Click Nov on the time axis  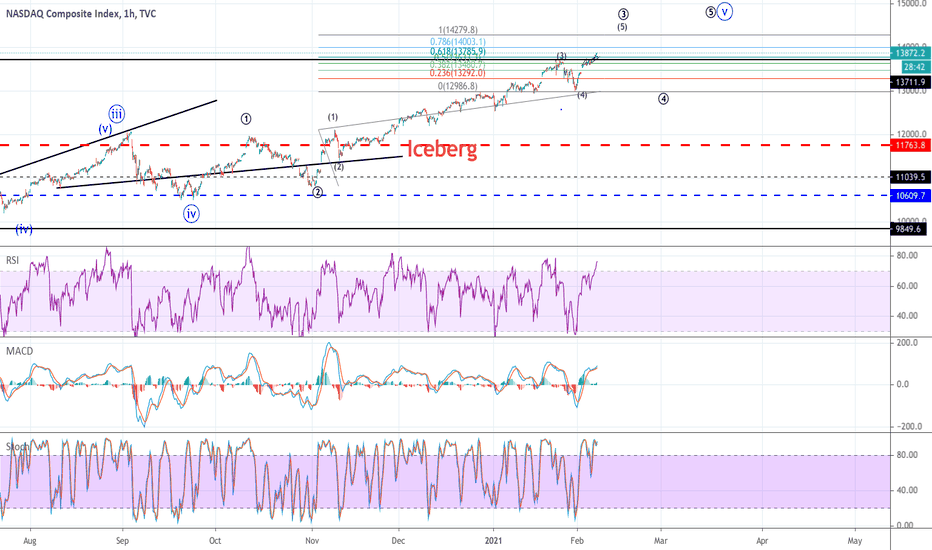click(312, 541)
